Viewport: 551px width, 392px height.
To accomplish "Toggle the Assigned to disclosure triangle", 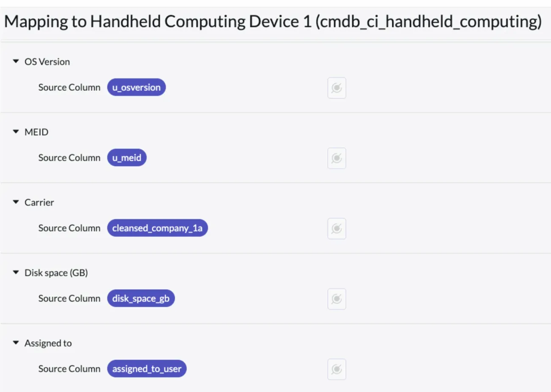I will pyautogui.click(x=16, y=343).
